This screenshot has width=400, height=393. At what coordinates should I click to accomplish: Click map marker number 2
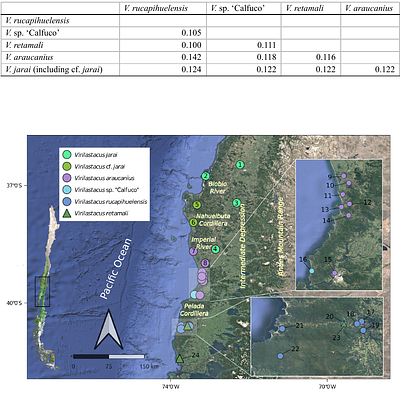click(206, 176)
